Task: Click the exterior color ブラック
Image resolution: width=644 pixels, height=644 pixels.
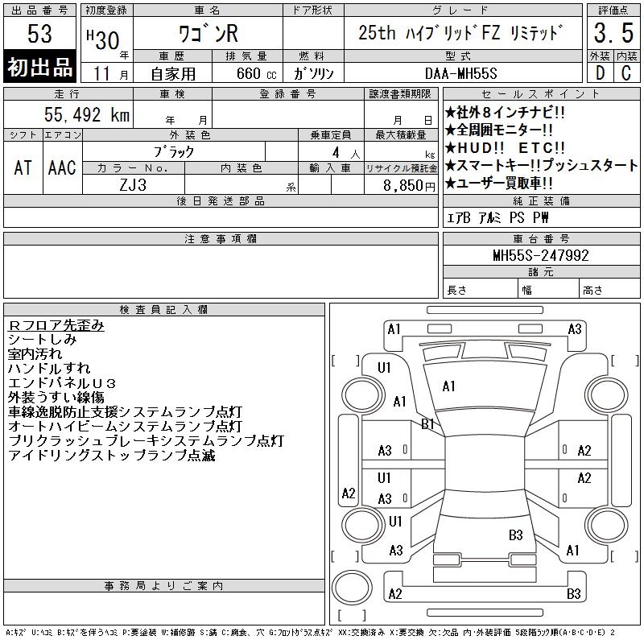Action: coord(173,152)
